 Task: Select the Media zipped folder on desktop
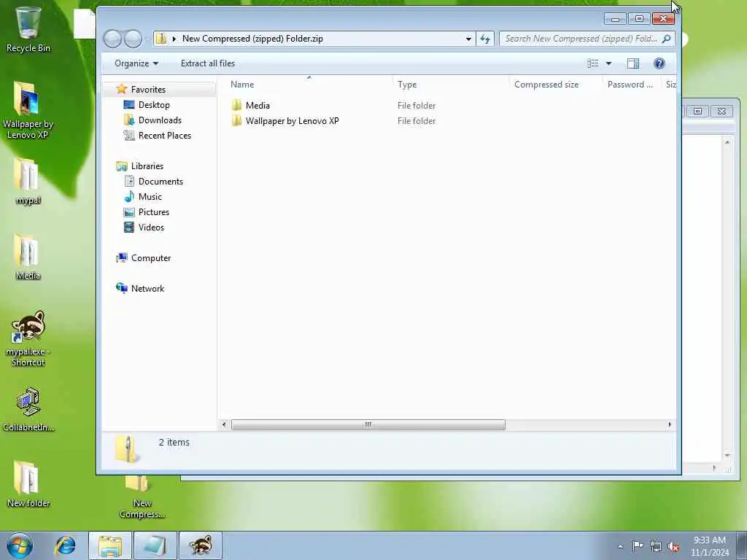[x=28, y=256]
